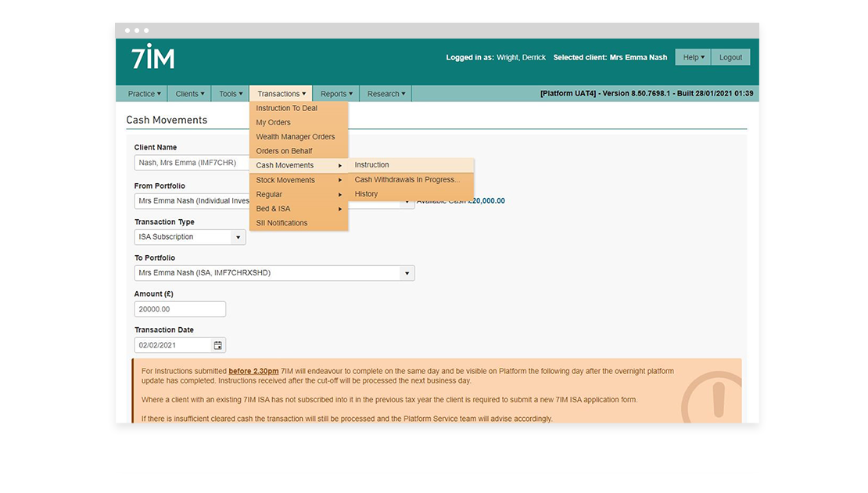Click the Transaction Date text field
This screenshot has width=868, height=493.
pyautogui.click(x=174, y=345)
